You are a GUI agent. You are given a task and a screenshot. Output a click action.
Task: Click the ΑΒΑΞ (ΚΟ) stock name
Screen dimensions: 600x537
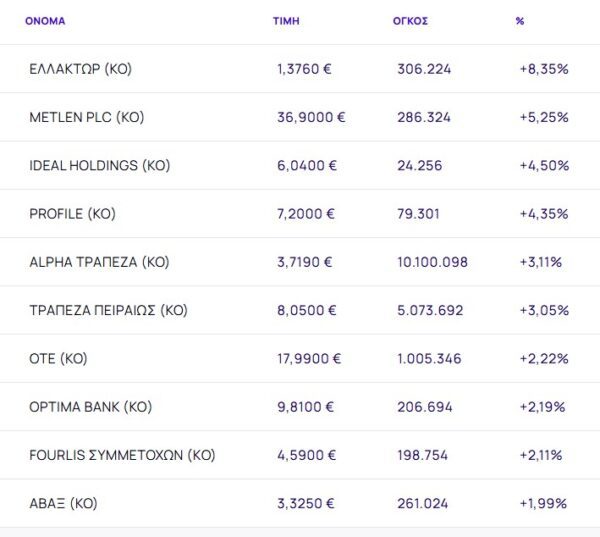tap(64, 503)
